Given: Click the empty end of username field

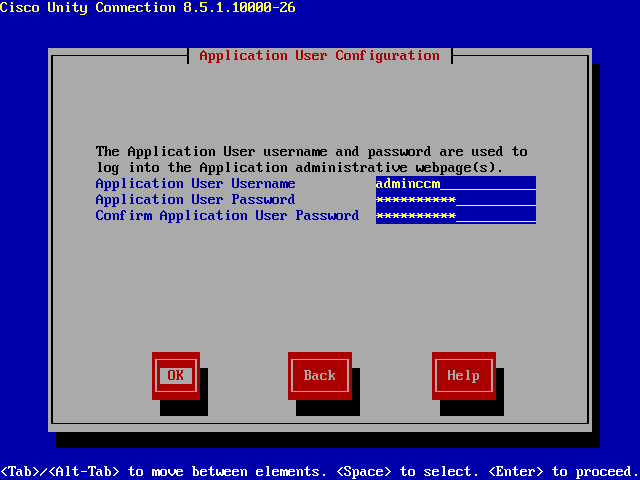Looking at the screenshot, I should 500,184.
